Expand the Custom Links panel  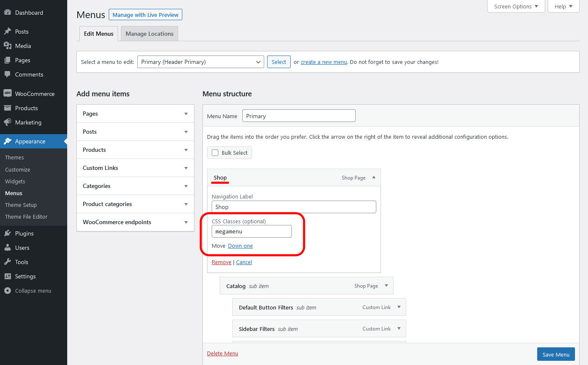[186, 168]
